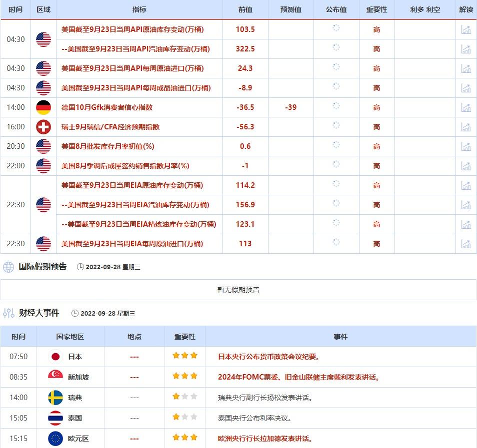Click the US flag beside 20:30
Screen dimensions: 477x448
43,146
